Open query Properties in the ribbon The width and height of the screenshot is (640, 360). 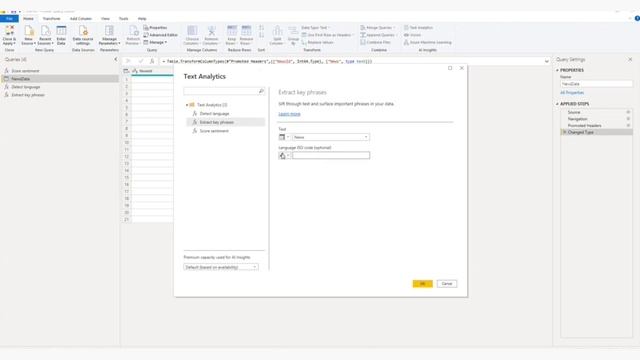pyautogui.click(x=155, y=28)
